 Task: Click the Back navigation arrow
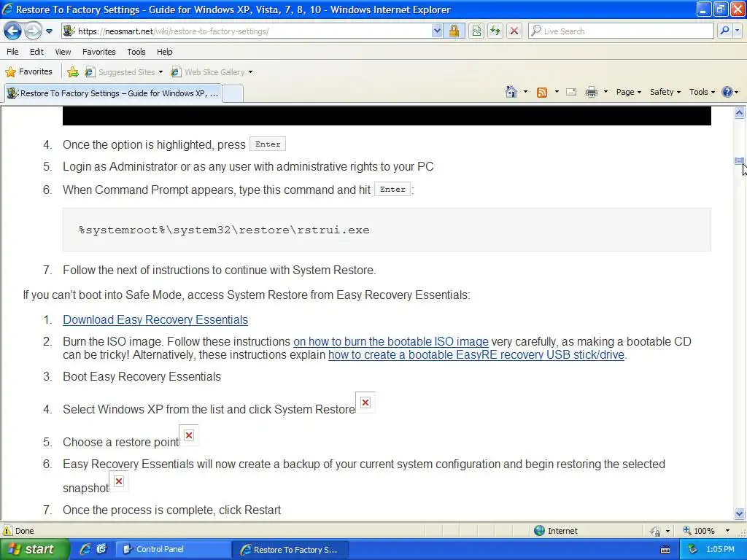[x=13, y=31]
